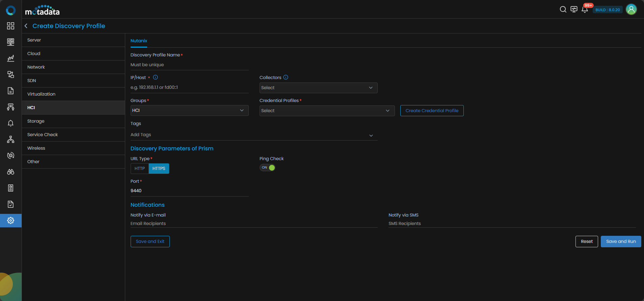Click info icon next to IP/Host
The height and width of the screenshot is (301, 644).
click(x=155, y=77)
